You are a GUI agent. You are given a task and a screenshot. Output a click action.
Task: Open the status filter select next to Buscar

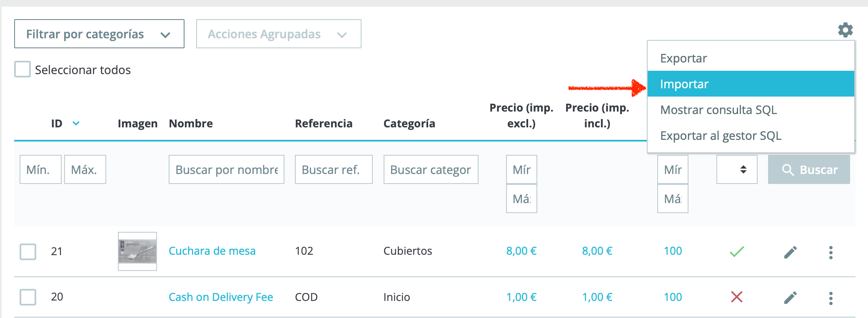(x=737, y=169)
